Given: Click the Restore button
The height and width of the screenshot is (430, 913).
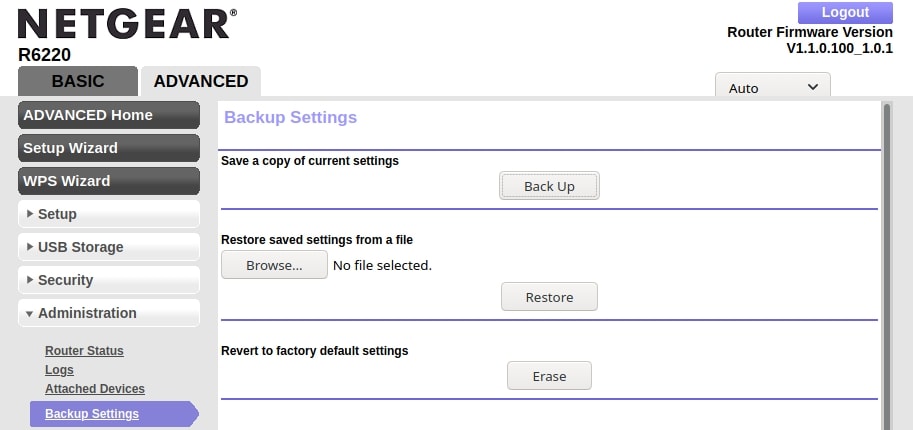Looking at the screenshot, I should coord(549,297).
